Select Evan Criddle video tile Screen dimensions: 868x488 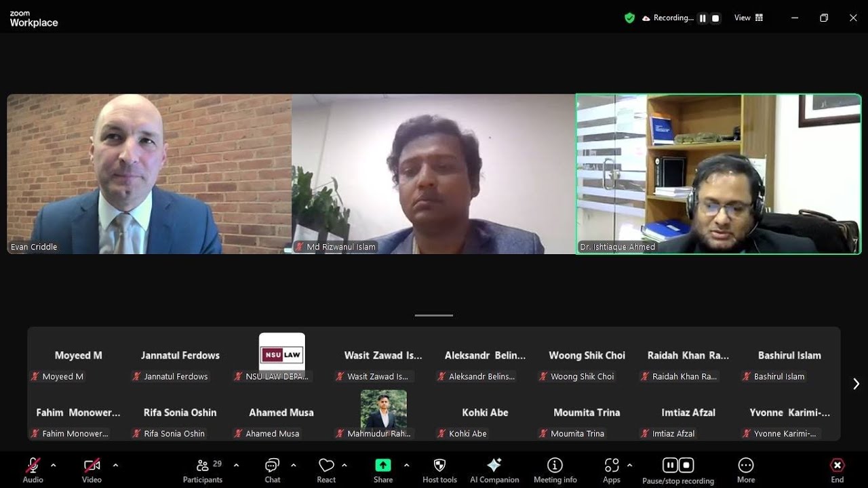[x=149, y=174]
